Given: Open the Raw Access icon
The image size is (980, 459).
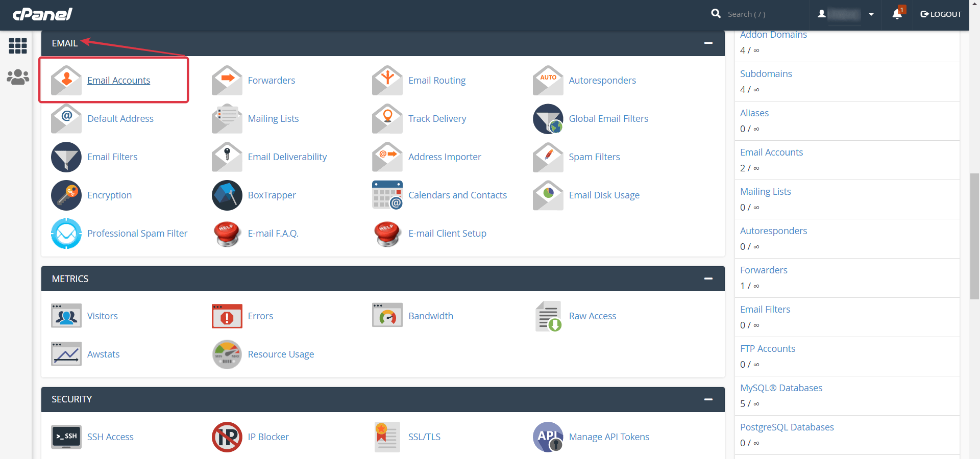Looking at the screenshot, I should point(548,316).
